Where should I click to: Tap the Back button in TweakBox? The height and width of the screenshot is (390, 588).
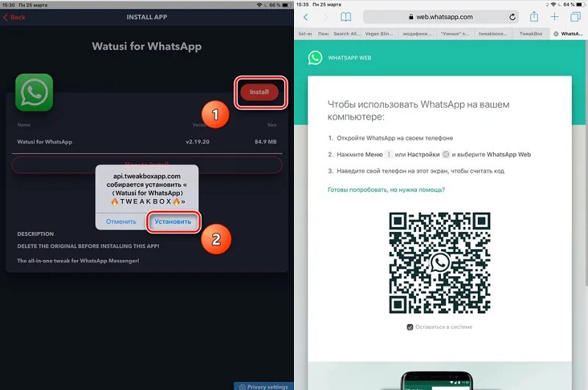coord(14,17)
